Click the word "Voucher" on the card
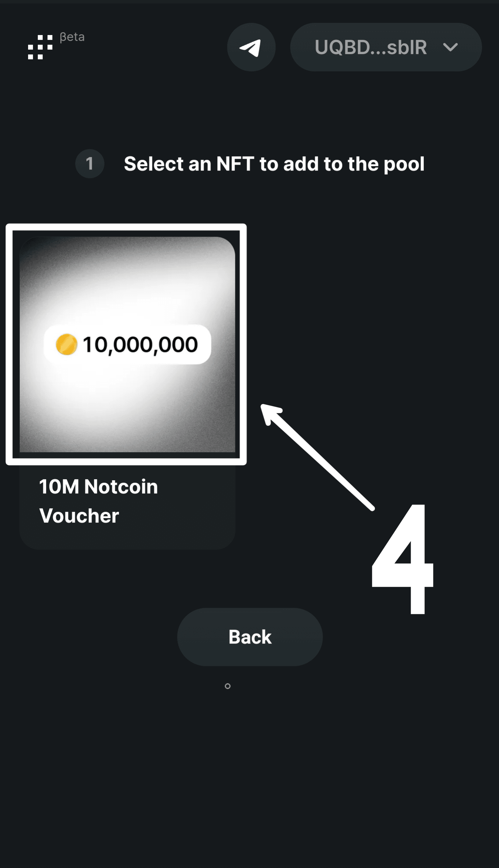 coord(79,516)
